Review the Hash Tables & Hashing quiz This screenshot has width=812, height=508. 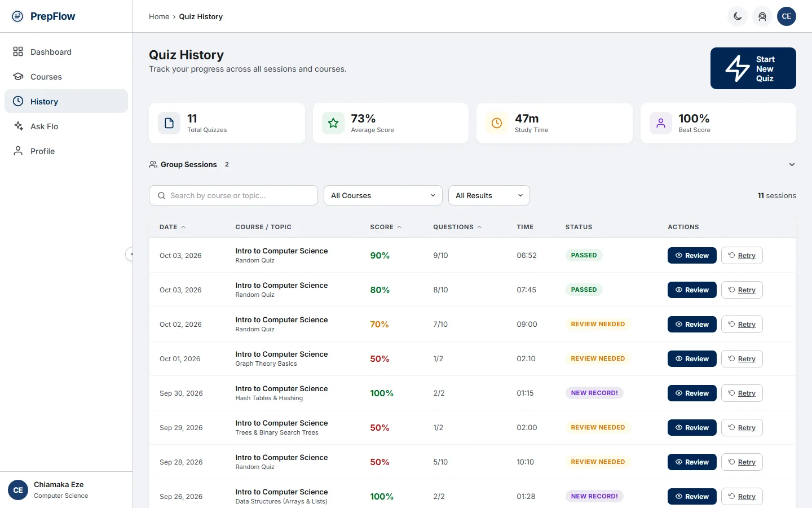[x=692, y=393]
